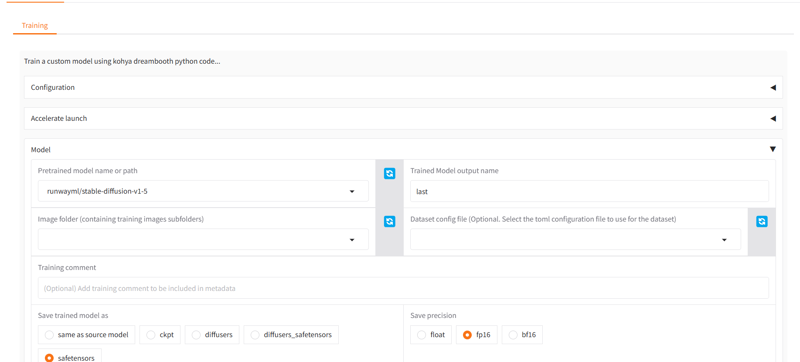Image resolution: width=800 pixels, height=362 pixels.
Task: Click refresh icon beside Dataset config file
Action: coord(762,221)
